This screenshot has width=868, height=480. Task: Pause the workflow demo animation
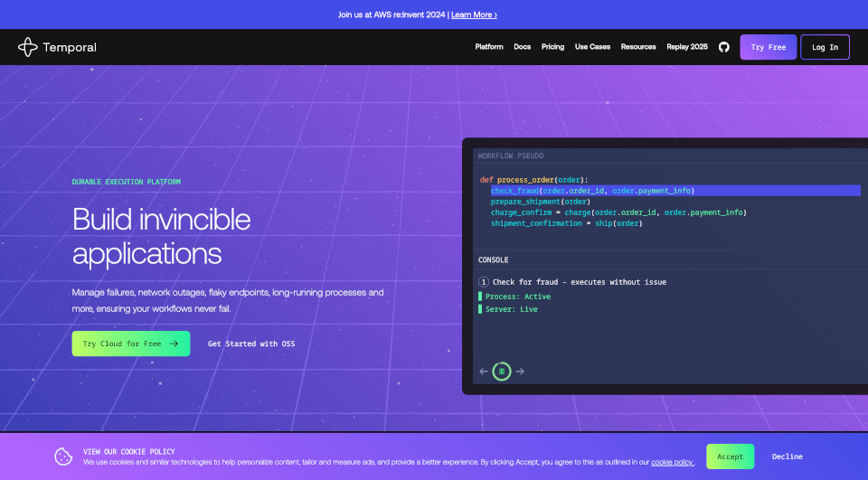tap(502, 371)
